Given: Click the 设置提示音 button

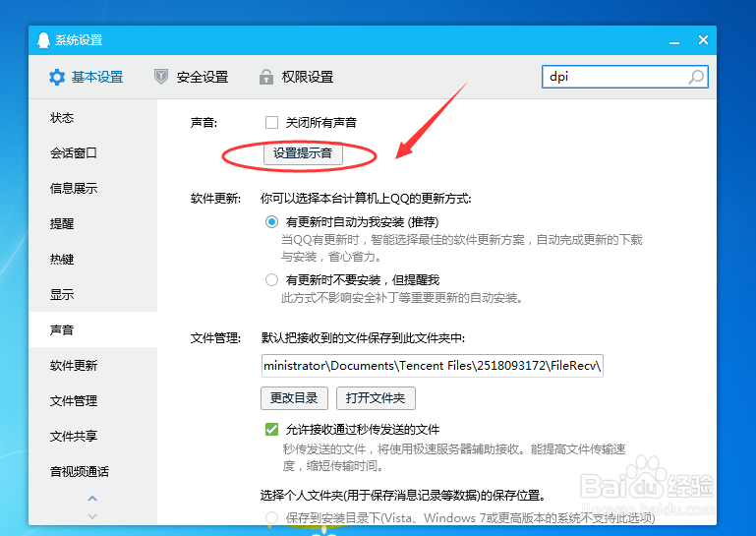Looking at the screenshot, I should click(303, 153).
